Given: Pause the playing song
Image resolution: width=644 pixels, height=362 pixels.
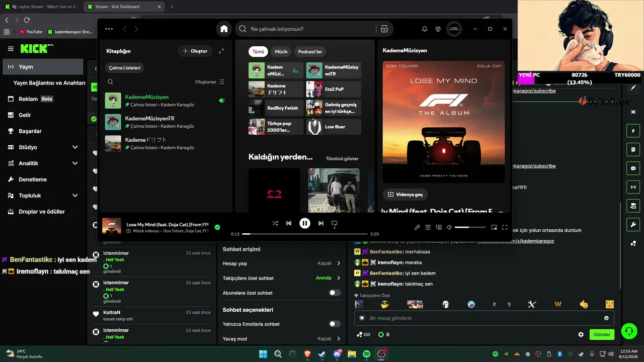Looking at the screenshot, I should pos(305,223).
